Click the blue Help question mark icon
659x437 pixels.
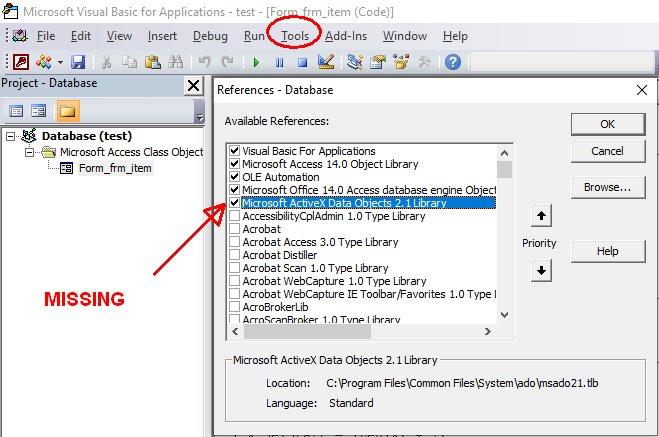pyautogui.click(x=453, y=62)
